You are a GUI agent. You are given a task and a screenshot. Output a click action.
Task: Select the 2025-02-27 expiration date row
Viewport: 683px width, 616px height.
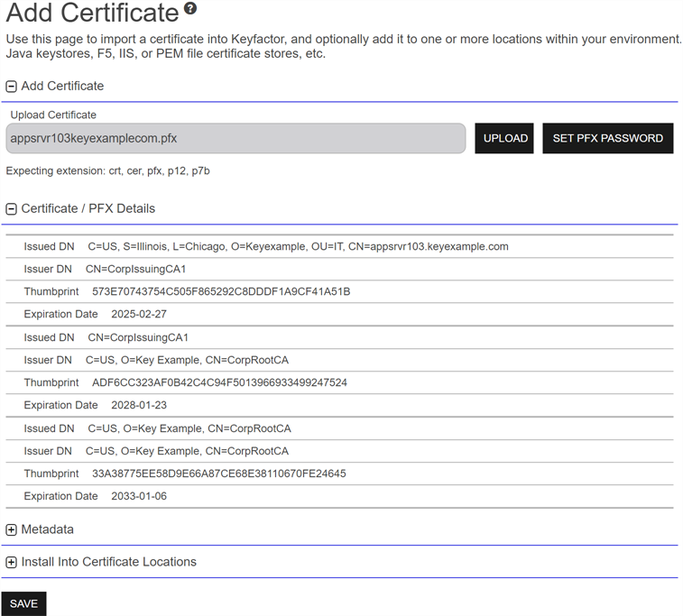pos(139,314)
